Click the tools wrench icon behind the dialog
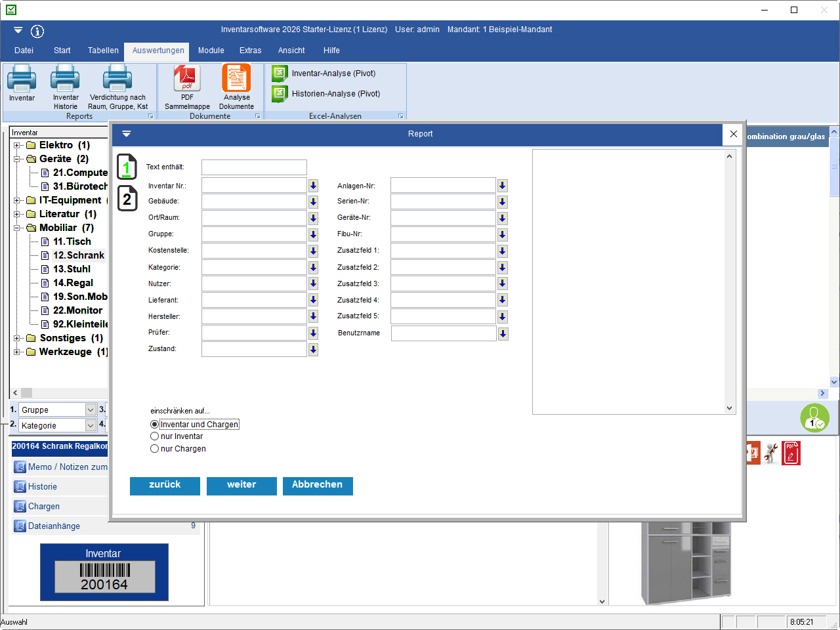The height and width of the screenshot is (630, 840). tap(771, 453)
